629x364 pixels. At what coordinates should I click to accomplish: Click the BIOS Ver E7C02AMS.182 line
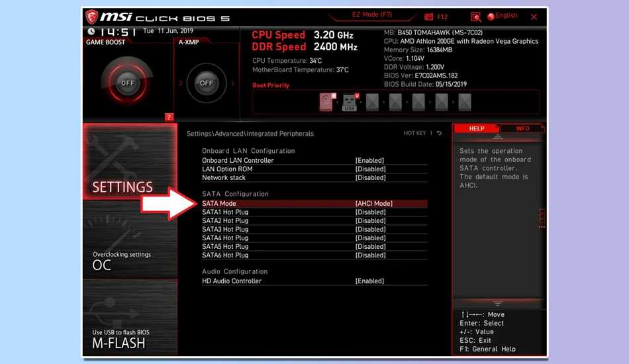(x=421, y=75)
